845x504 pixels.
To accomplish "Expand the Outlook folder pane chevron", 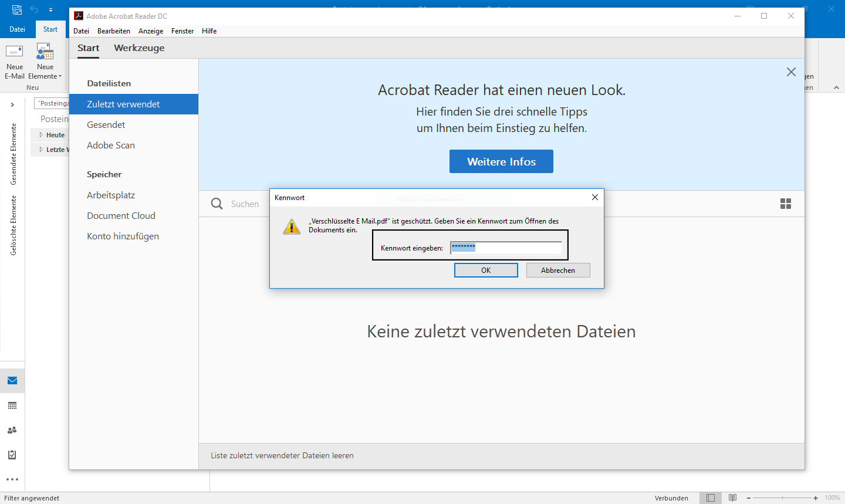I will [12, 104].
